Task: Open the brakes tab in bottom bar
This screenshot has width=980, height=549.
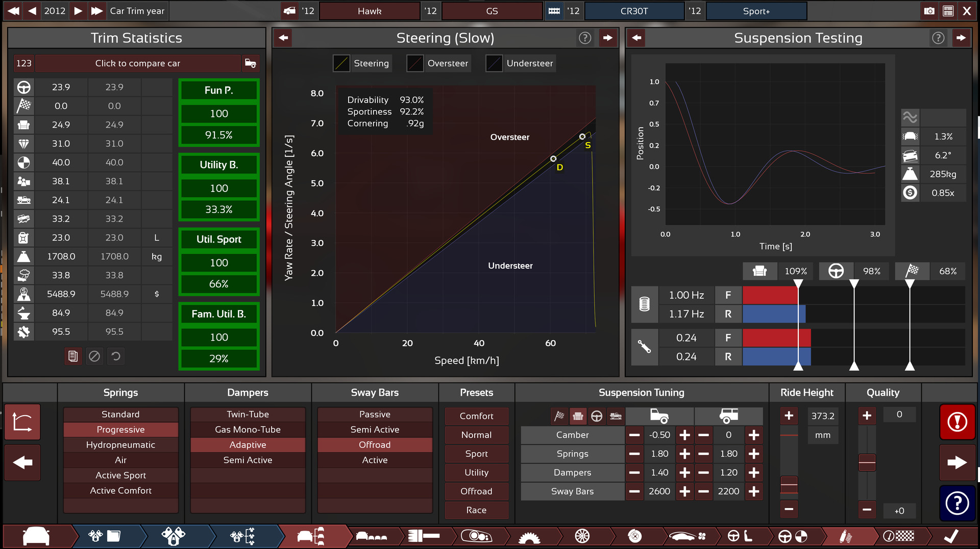Action: tap(634, 536)
